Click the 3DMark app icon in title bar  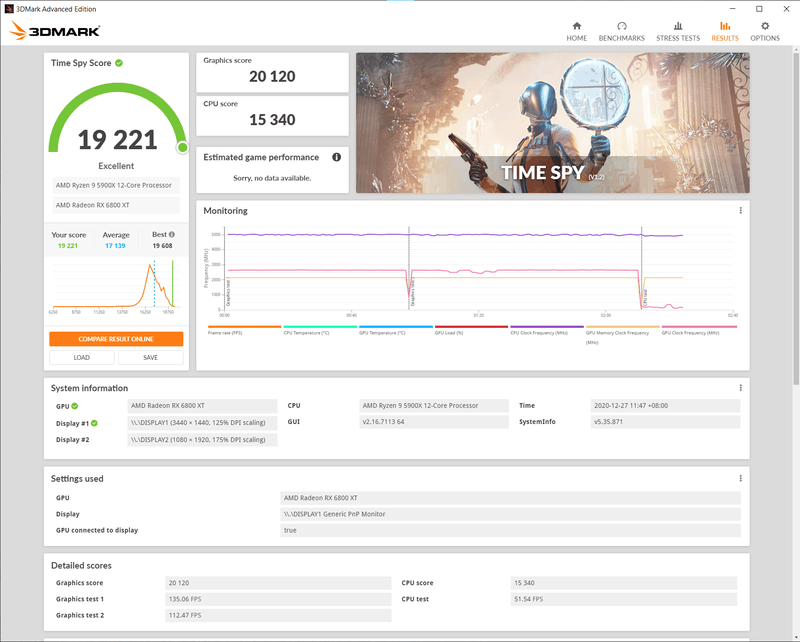click(x=9, y=9)
